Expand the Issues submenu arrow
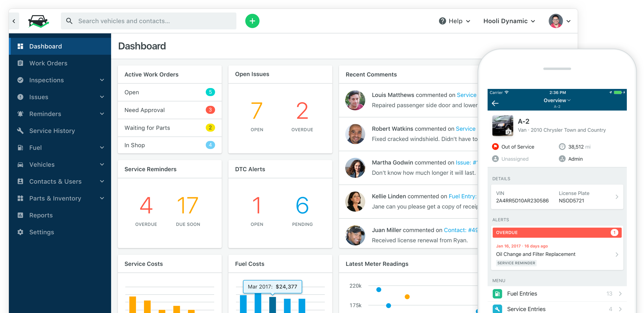Image resolution: width=644 pixels, height=313 pixels. [x=102, y=97]
